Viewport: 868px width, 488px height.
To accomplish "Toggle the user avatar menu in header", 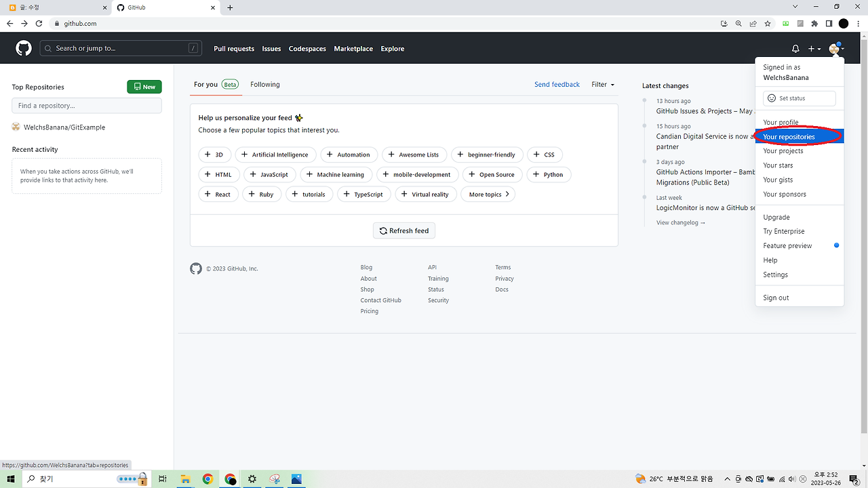I will [836, 49].
